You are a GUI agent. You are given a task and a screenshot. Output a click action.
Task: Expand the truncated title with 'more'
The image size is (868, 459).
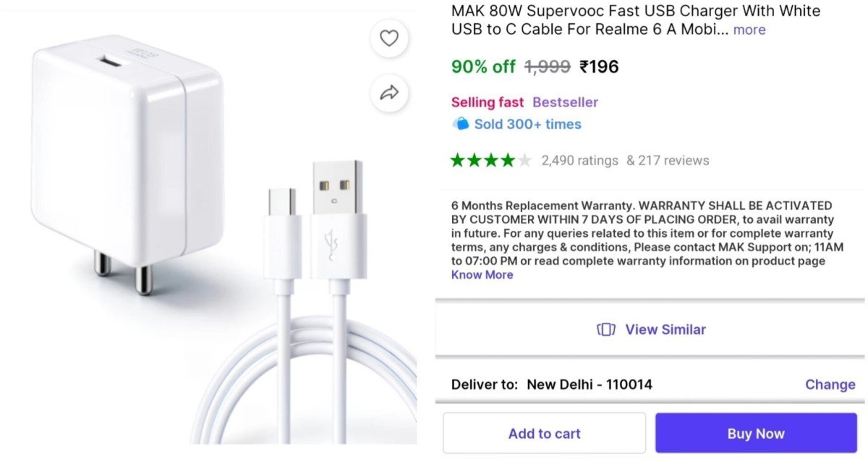coord(749,30)
